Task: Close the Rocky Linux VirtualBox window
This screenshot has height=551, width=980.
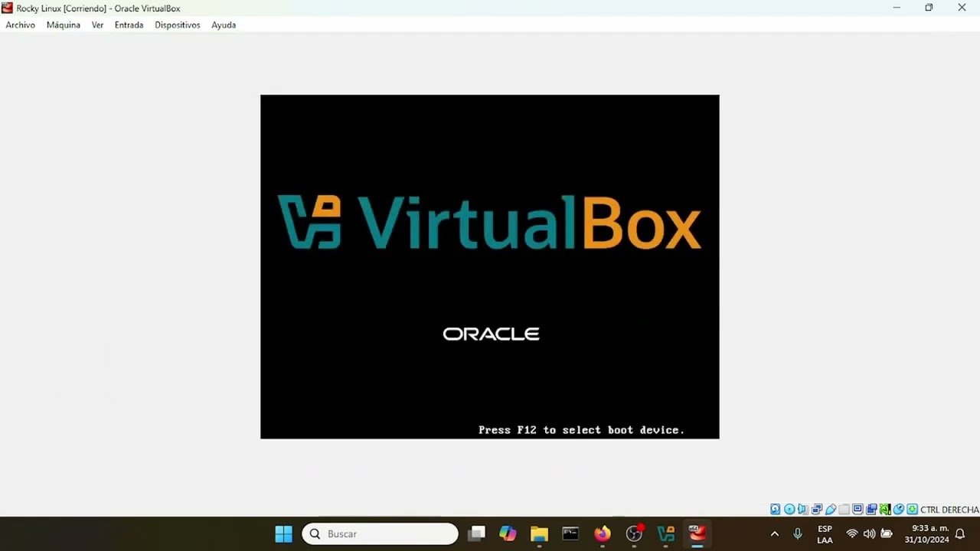Action: coord(962,8)
